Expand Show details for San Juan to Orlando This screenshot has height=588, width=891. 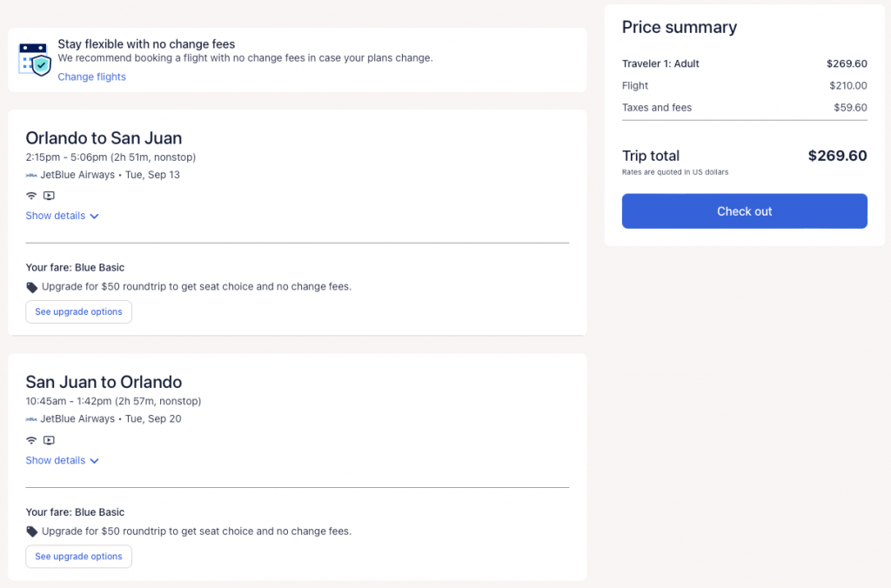pyautogui.click(x=63, y=460)
